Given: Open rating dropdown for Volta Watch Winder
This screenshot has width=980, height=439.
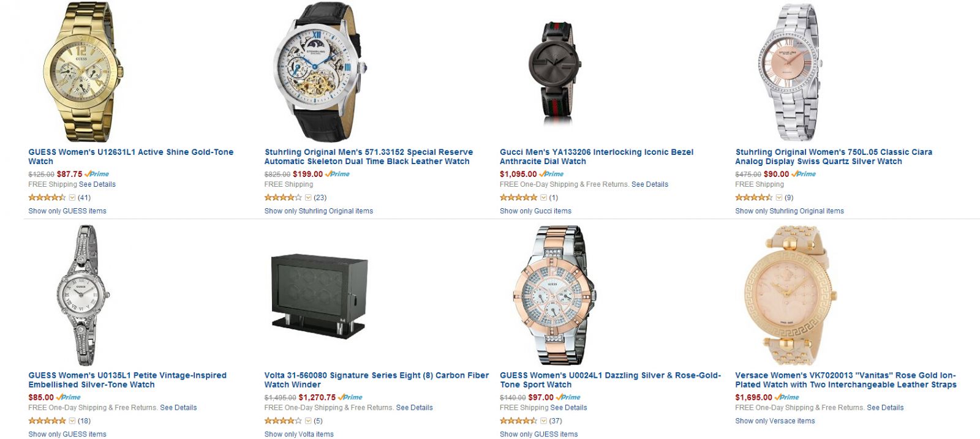Looking at the screenshot, I should pos(308,421).
